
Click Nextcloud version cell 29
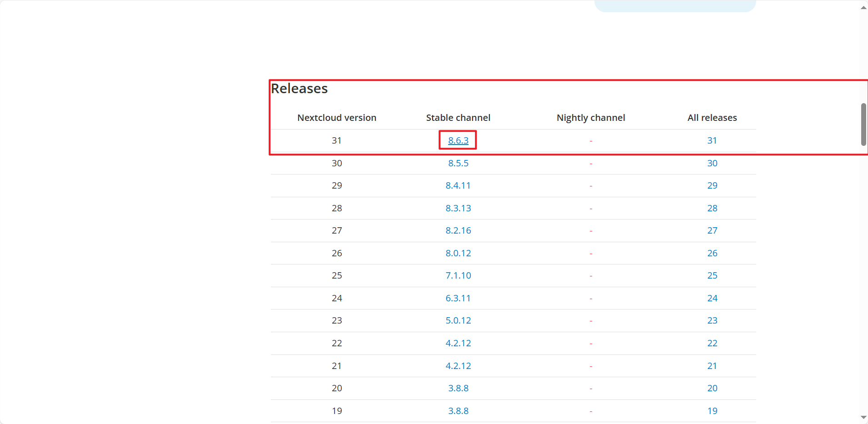tap(337, 185)
